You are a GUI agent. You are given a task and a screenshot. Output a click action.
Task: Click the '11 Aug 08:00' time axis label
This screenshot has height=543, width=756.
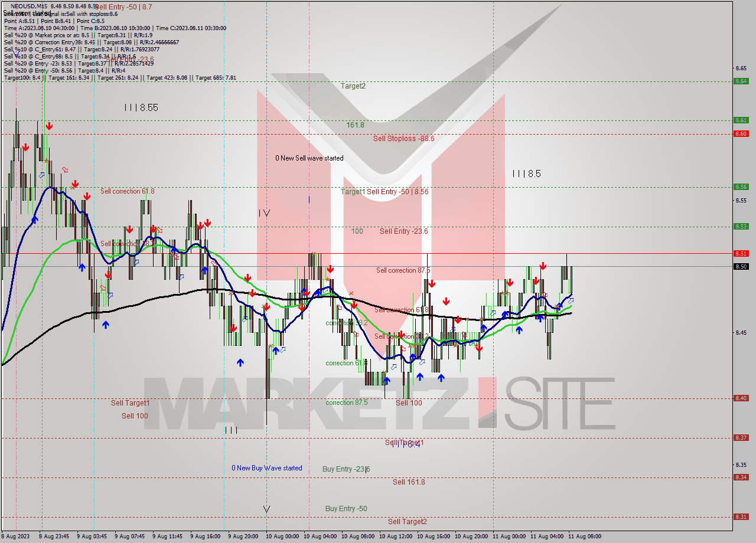[585, 537]
